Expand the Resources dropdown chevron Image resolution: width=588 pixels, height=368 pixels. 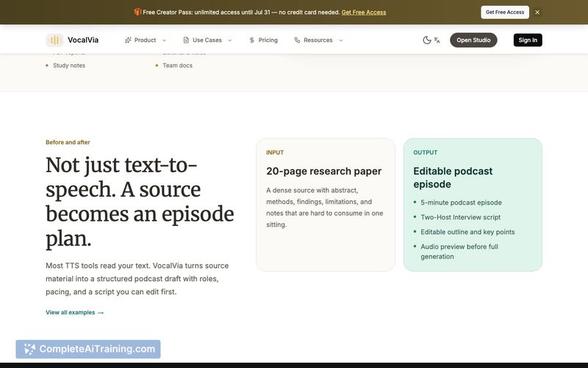click(x=341, y=40)
